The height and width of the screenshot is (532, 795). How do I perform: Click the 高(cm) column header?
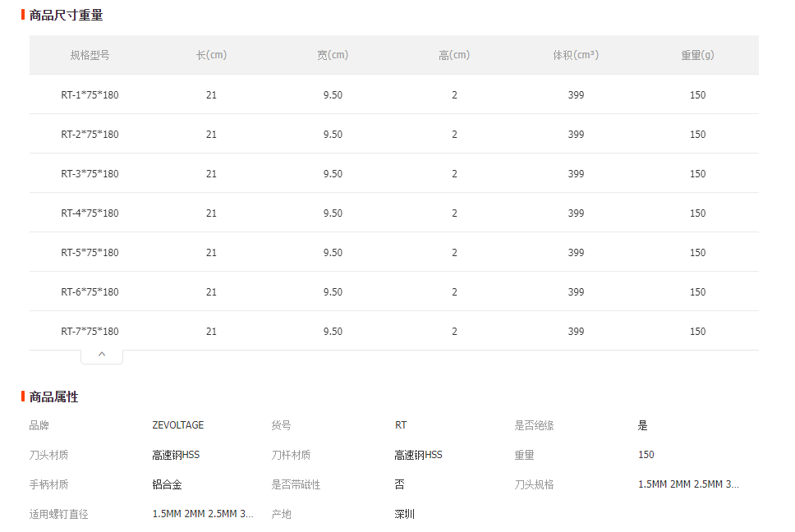point(454,55)
